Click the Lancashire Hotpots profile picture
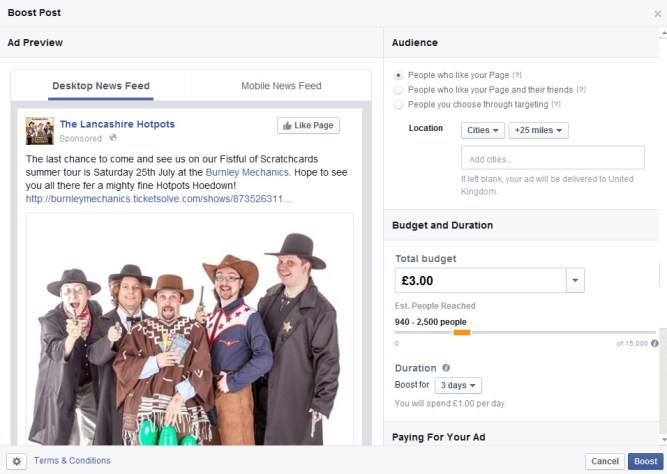This screenshot has height=474, width=667. tap(40, 130)
